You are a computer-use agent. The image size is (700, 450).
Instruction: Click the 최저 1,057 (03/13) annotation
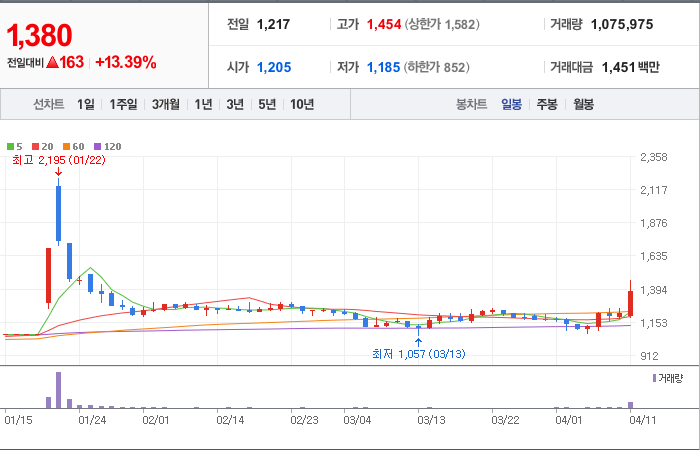(x=419, y=354)
